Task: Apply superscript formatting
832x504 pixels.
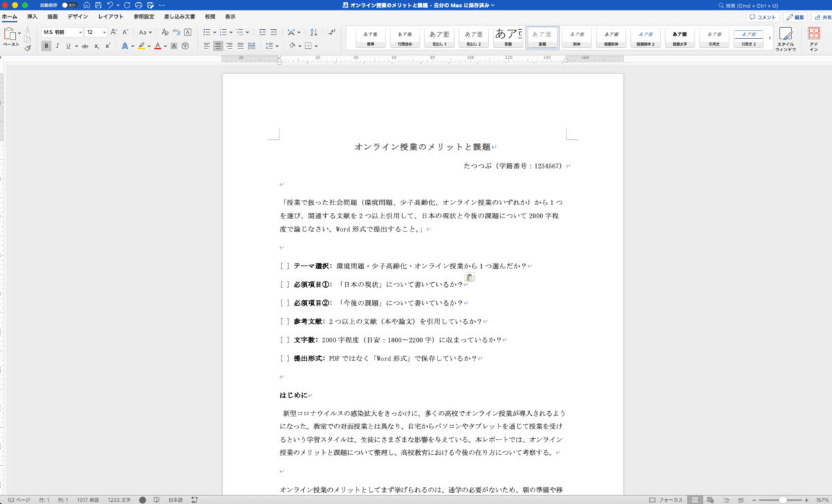Action: pyautogui.click(x=107, y=46)
